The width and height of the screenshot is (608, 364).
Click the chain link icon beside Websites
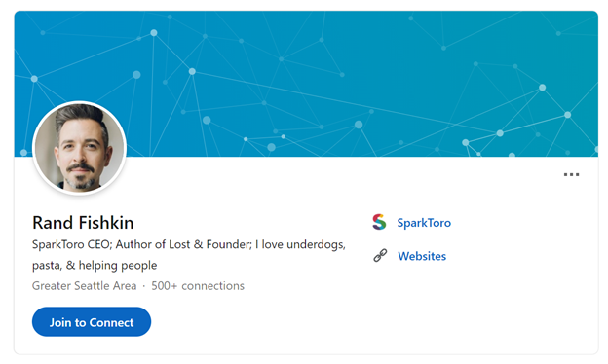380,255
